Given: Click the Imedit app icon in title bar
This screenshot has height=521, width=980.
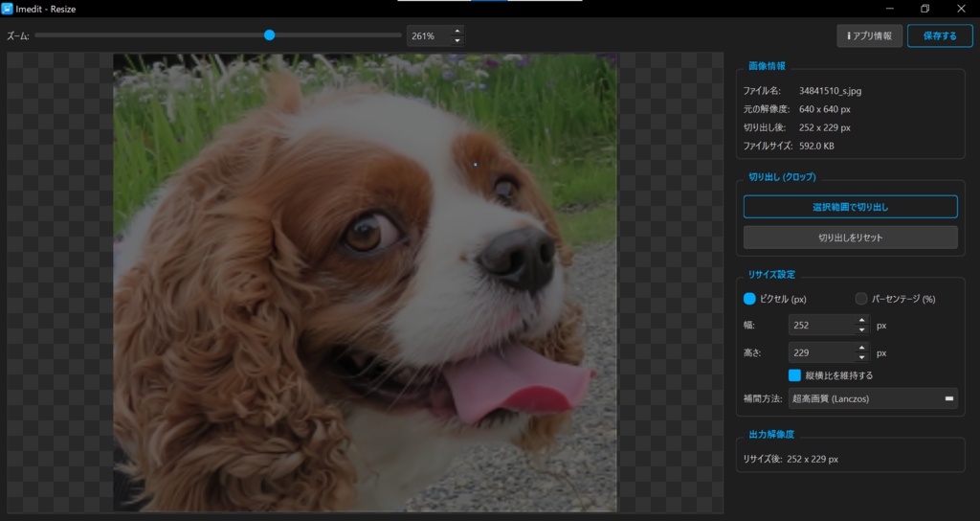Looking at the screenshot, I should pos(7,9).
